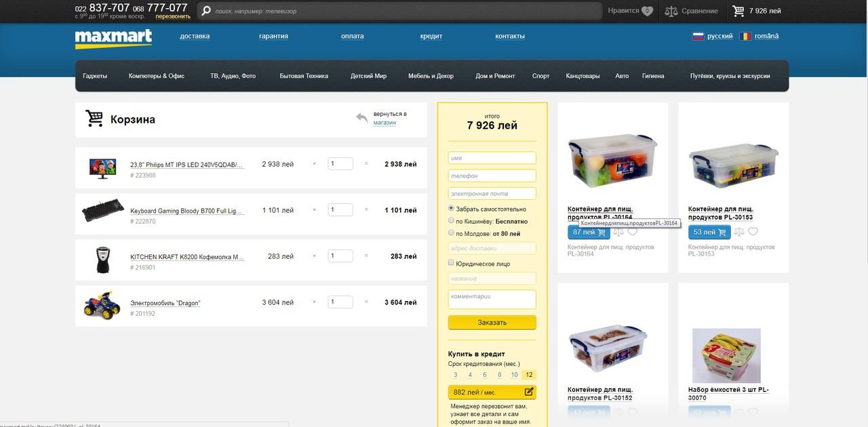This screenshot has width=868, height=427.
Task: Select Забрать самостоятельно pickup option
Action: [452, 209]
